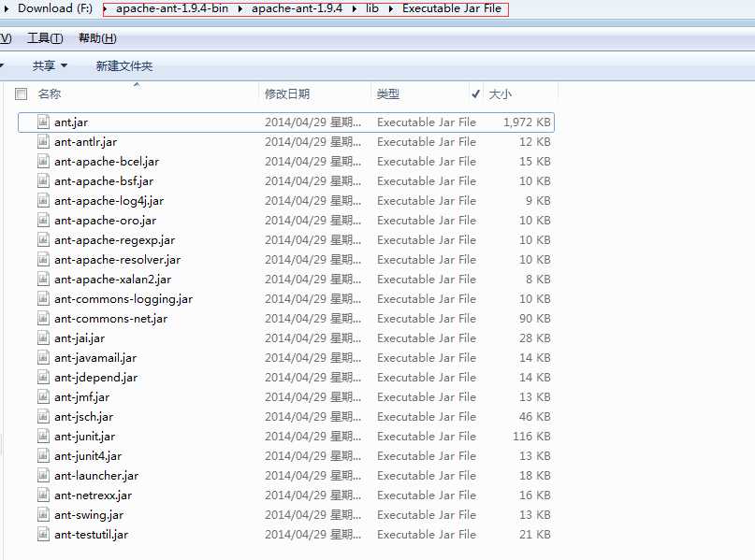Click the 90 KB size value

(535, 319)
